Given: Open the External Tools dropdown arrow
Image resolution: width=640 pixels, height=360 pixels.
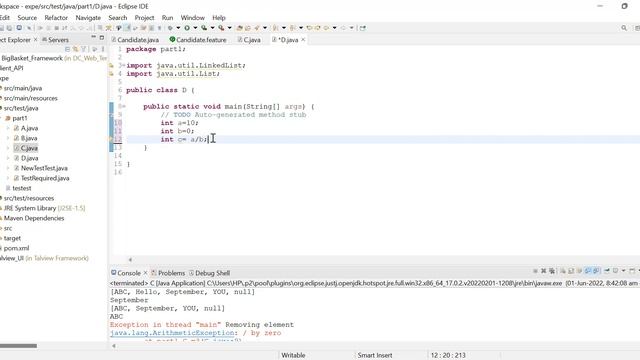Looking at the screenshot, I should coord(229,28).
